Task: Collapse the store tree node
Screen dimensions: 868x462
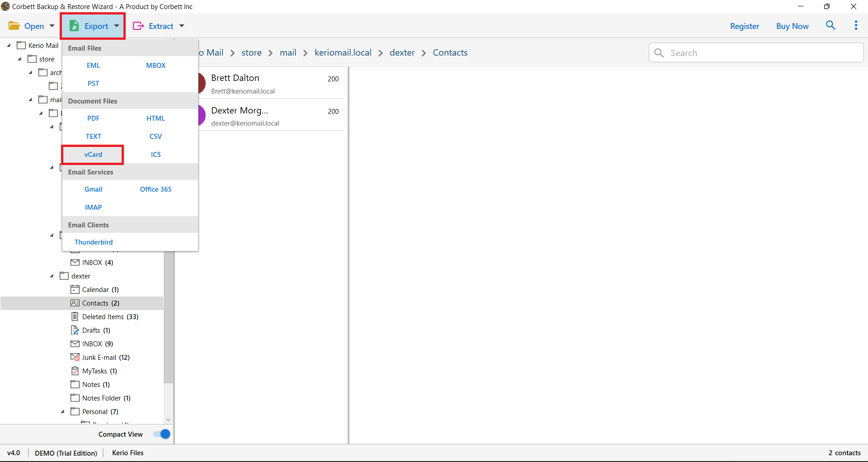Action: (x=20, y=59)
